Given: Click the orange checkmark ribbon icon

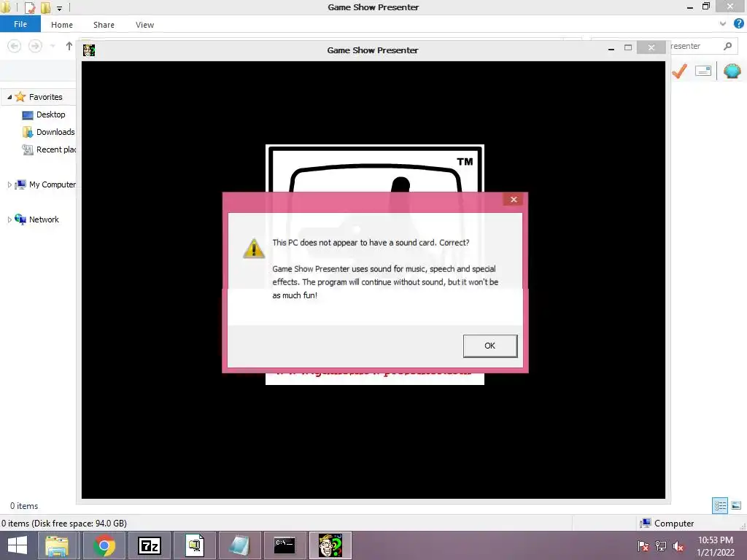Looking at the screenshot, I should tap(679, 71).
